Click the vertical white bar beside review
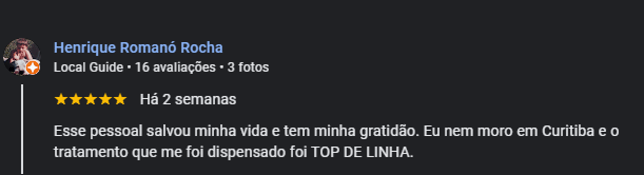This screenshot has width=644, height=175. pyautogui.click(x=22, y=129)
